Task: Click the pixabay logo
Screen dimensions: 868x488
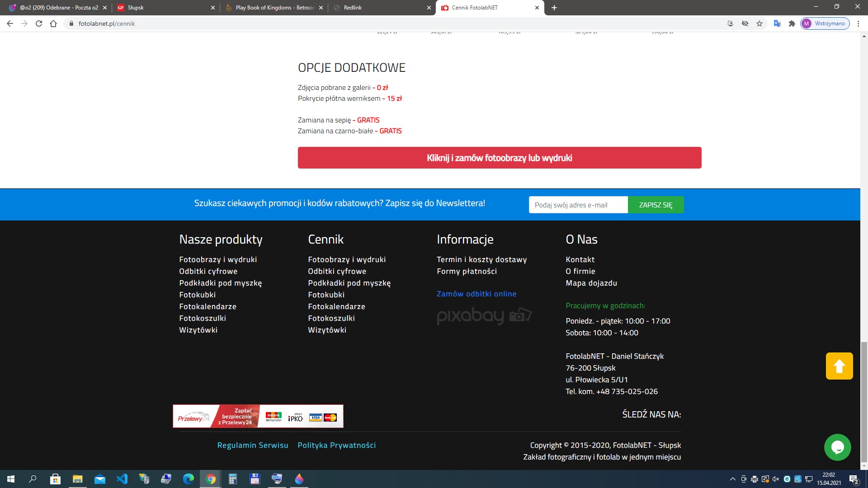Action: (484, 315)
